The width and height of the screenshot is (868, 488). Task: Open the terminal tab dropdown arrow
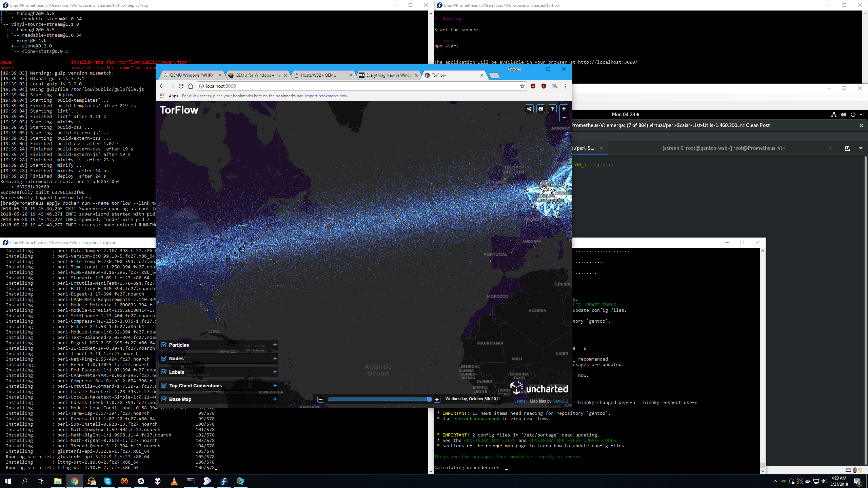coord(861,148)
